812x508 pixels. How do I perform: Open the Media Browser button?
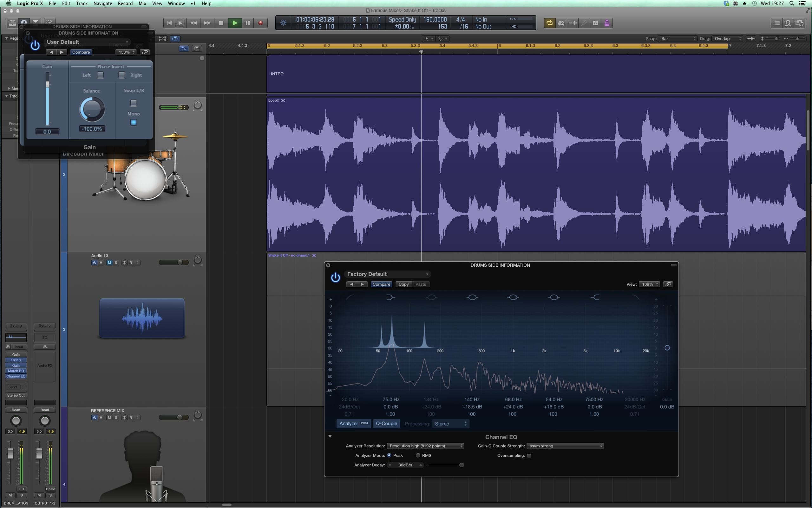click(x=800, y=23)
